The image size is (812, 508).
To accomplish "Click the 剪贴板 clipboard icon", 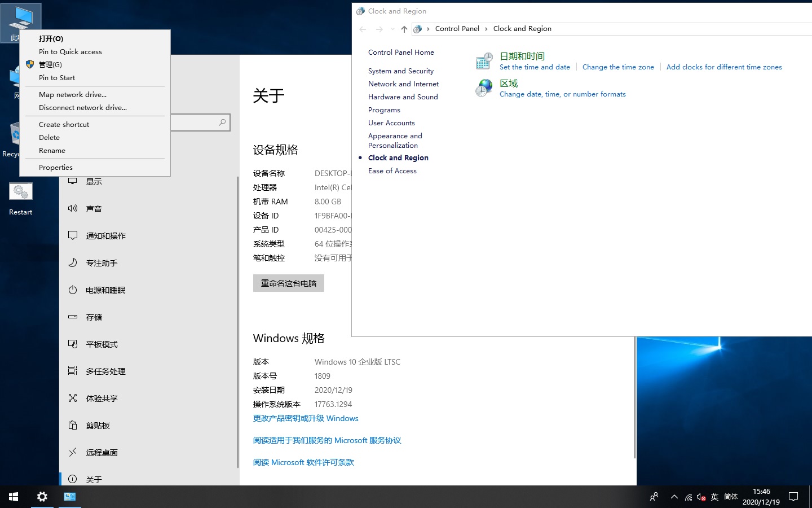I will click(x=73, y=425).
